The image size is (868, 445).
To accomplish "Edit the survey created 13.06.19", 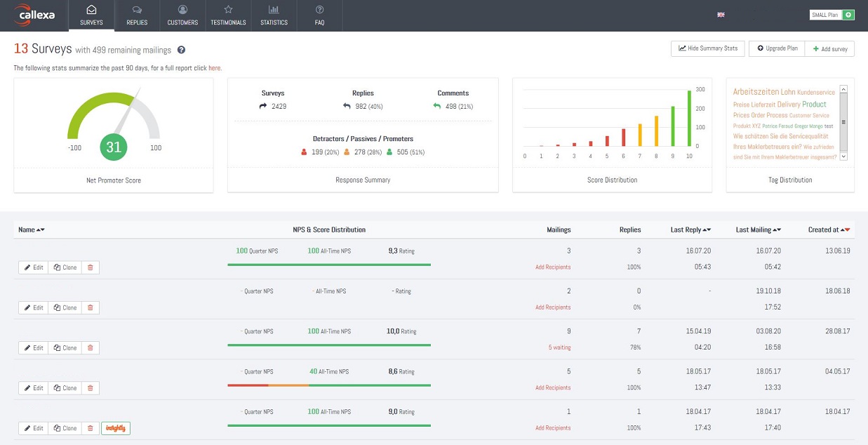I will tap(33, 267).
